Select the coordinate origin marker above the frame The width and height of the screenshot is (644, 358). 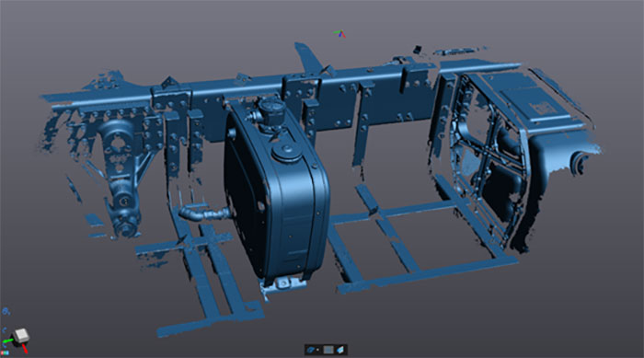pyautogui.click(x=339, y=34)
